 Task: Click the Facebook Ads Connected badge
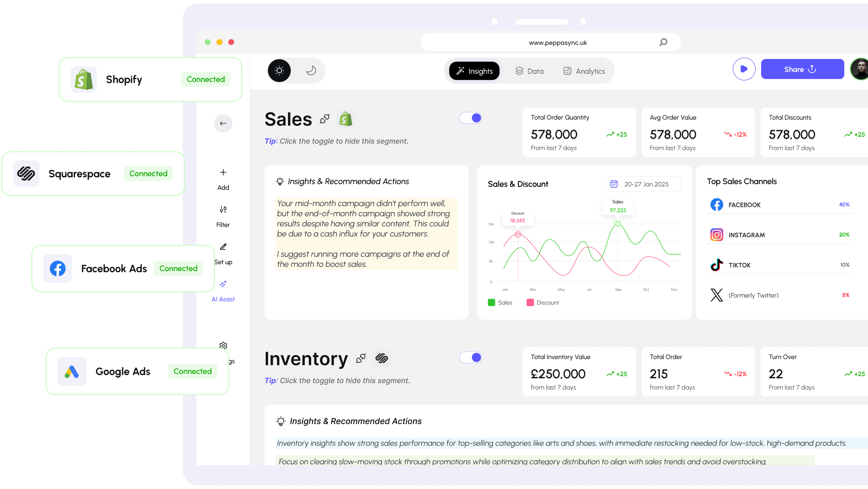click(x=178, y=268)
